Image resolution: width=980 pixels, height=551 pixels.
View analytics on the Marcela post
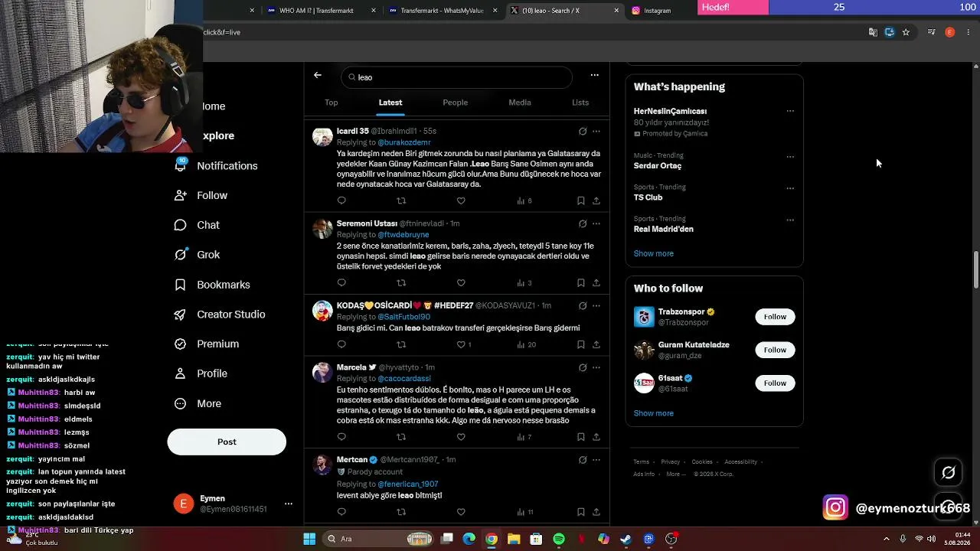[524, 437]
